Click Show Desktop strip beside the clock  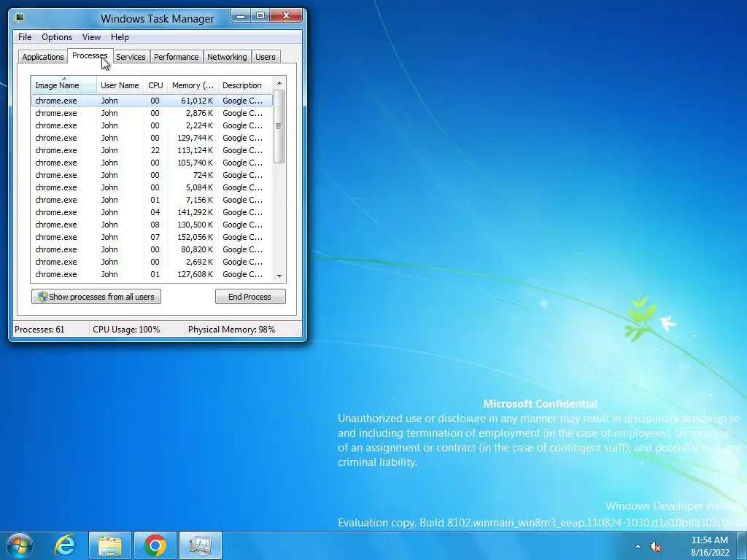[742, 545]
